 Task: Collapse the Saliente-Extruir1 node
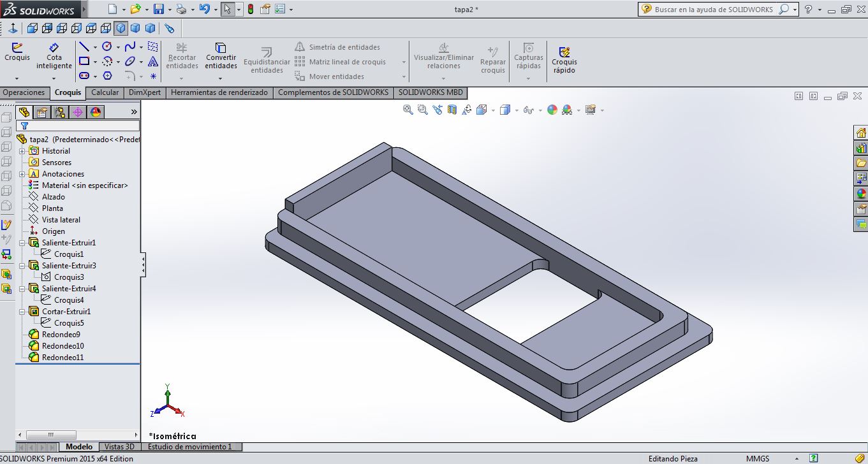tap(22, 243)
